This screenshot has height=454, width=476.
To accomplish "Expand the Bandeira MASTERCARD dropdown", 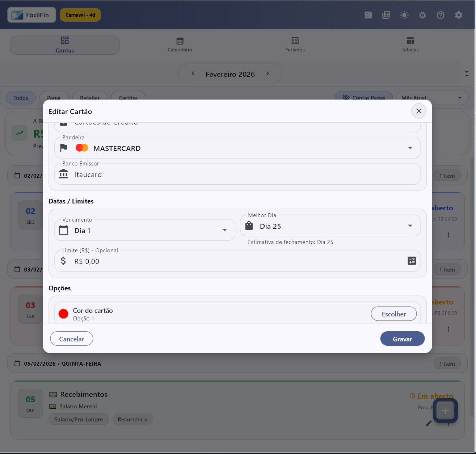I will (x=410, y=148).
